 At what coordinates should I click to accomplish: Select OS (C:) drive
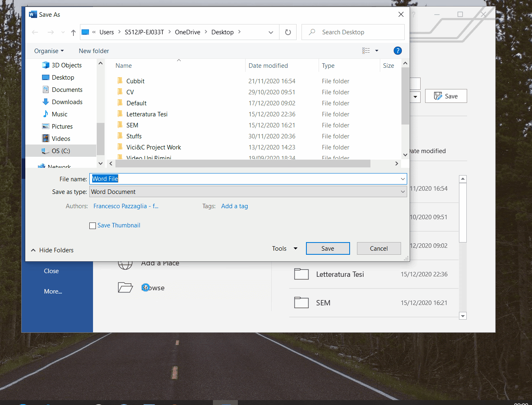pos(61,151)
